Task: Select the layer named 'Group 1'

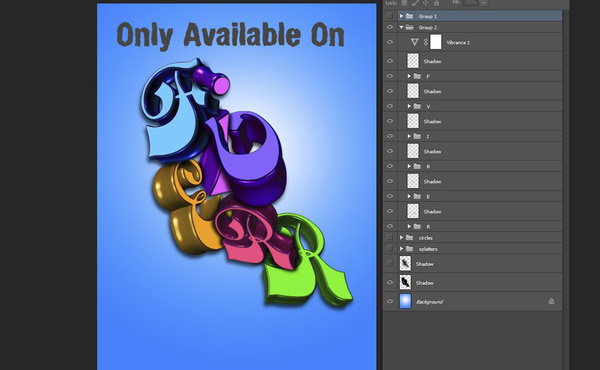Action: (427, 16)
